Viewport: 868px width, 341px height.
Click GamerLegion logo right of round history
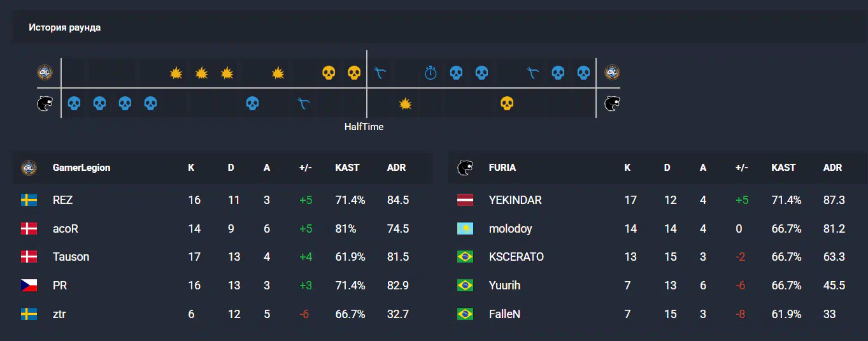(x=612, y=73)
